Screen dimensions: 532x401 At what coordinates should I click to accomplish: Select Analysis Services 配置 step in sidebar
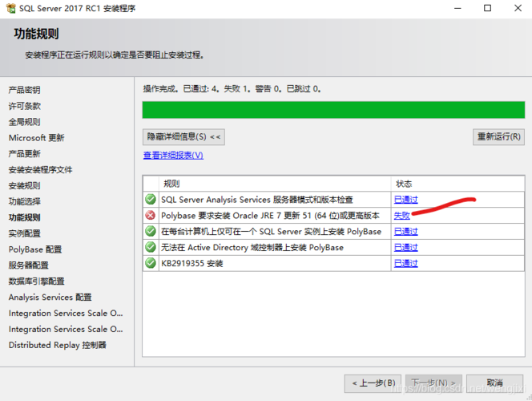tap(50, 298)
